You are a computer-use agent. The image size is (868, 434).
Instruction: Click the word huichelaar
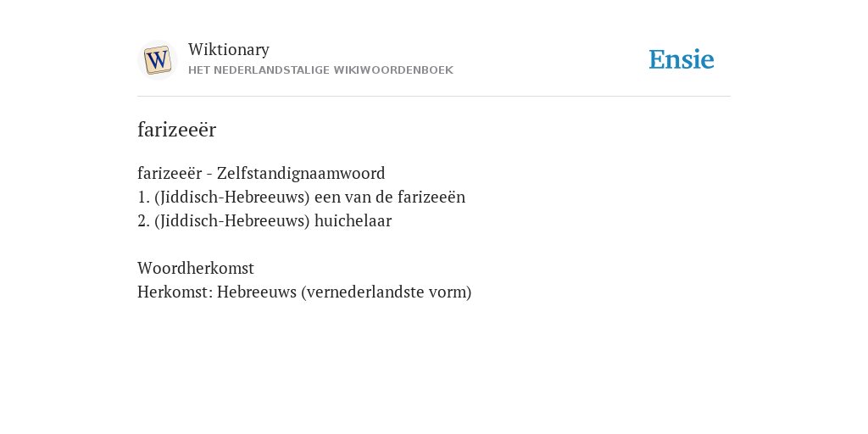click(x=353, y=221)
